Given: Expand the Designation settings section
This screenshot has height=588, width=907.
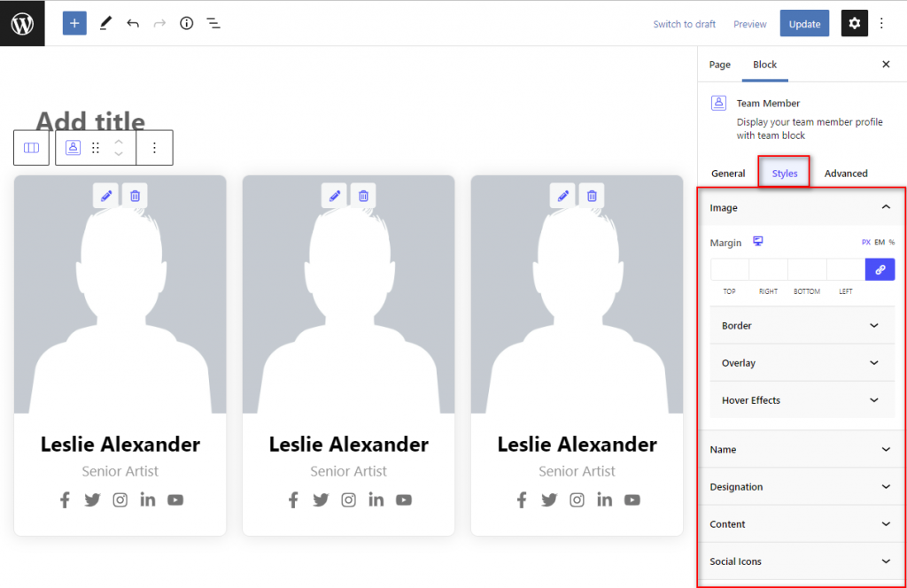Looking at the screenshot, I should click(x=801, y=487).
